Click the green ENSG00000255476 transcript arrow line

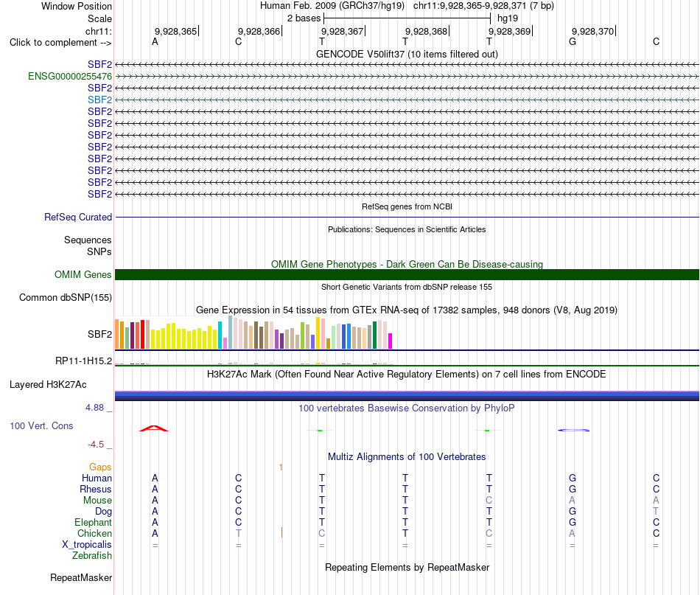407,77
